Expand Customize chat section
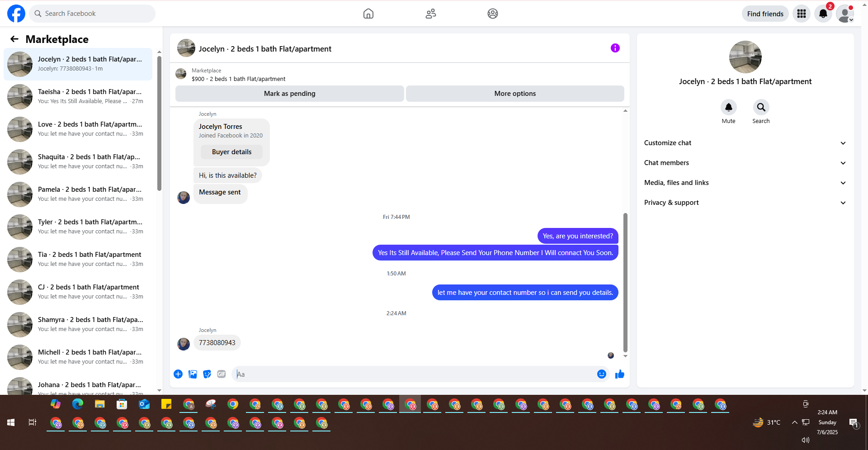 pos(745,143)
